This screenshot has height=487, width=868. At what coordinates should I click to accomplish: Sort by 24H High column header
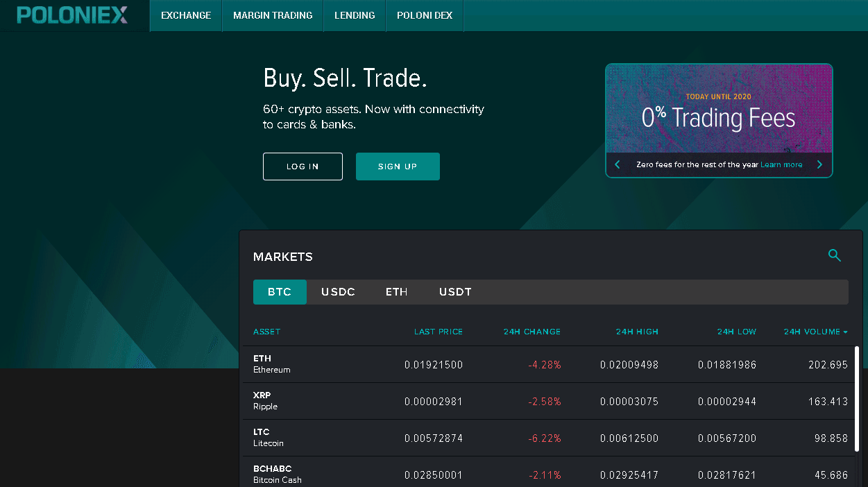[637, 332]
